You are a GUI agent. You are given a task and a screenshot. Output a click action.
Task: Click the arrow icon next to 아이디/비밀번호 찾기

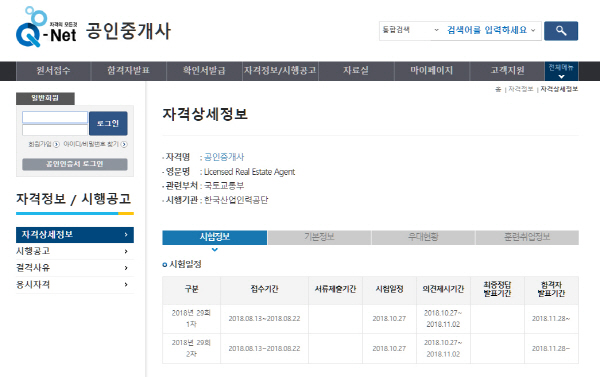click(x=124, y=144)
